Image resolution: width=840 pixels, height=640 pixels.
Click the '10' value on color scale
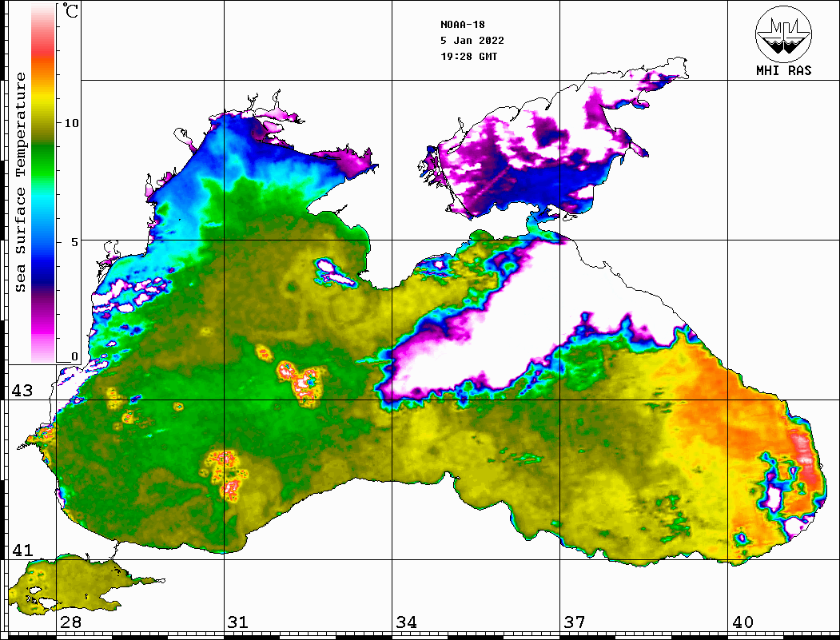pyautogui.click(x=71, y=123)
